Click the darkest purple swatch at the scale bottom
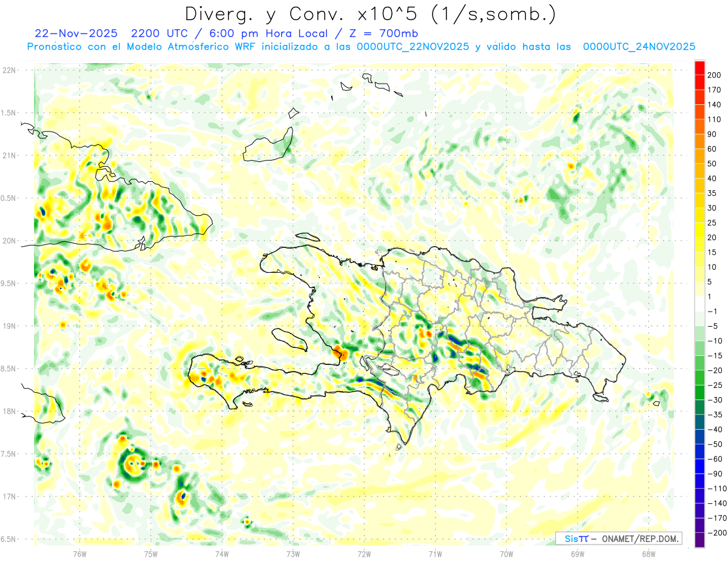 click(700, 540)
